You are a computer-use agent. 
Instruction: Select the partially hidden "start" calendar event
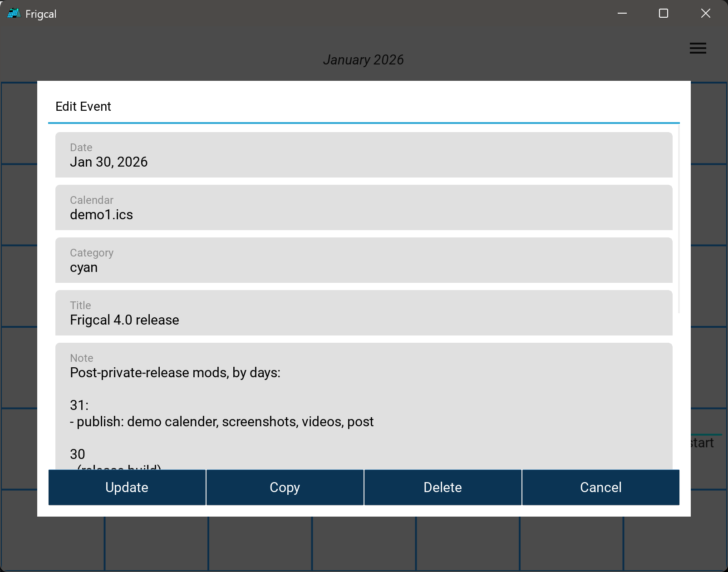click(x=703, y=443)
